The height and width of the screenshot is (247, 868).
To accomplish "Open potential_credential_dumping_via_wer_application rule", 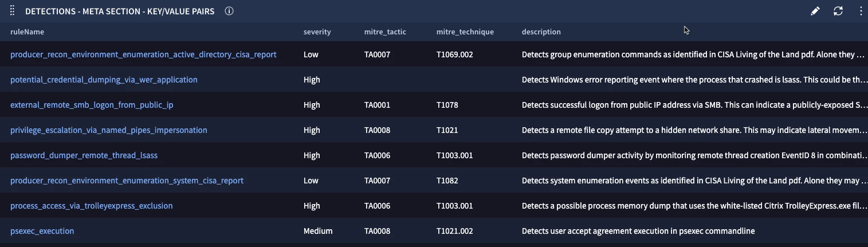I will pyautogui.click(x=104, y=80).
